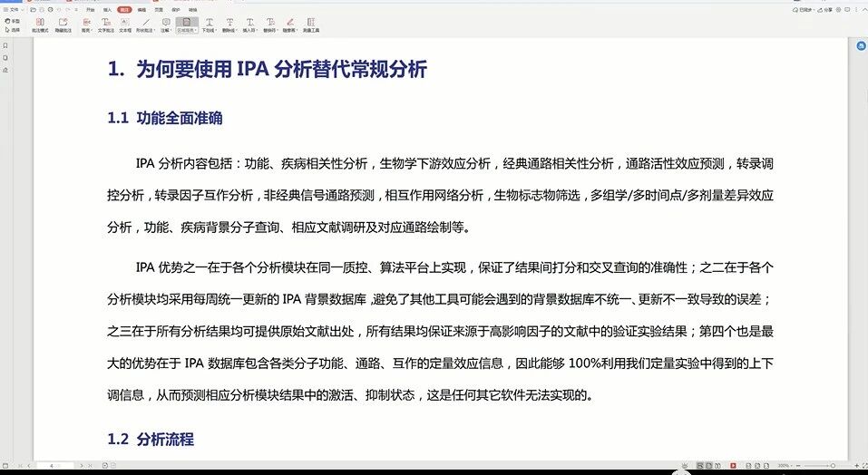The image size is (868, 475).
Task: Click the blue assistant icon on right edge
Action: (862, 46)
